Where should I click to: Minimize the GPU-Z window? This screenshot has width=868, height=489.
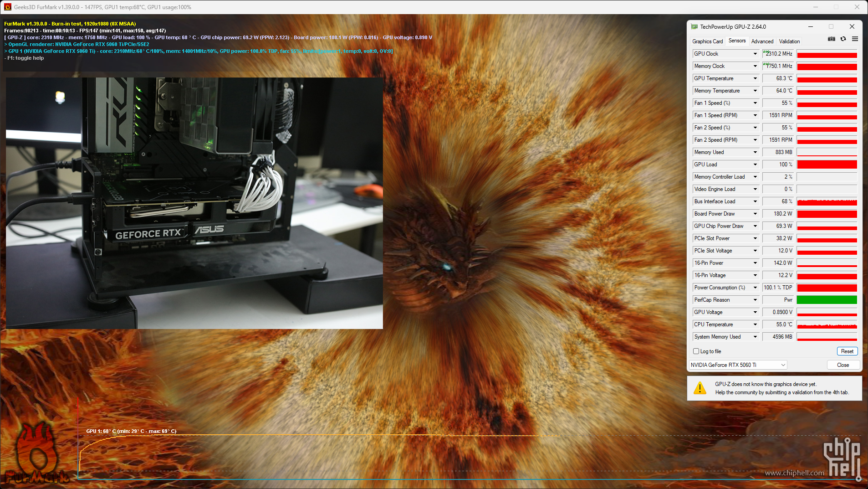(x=811, y=26)
